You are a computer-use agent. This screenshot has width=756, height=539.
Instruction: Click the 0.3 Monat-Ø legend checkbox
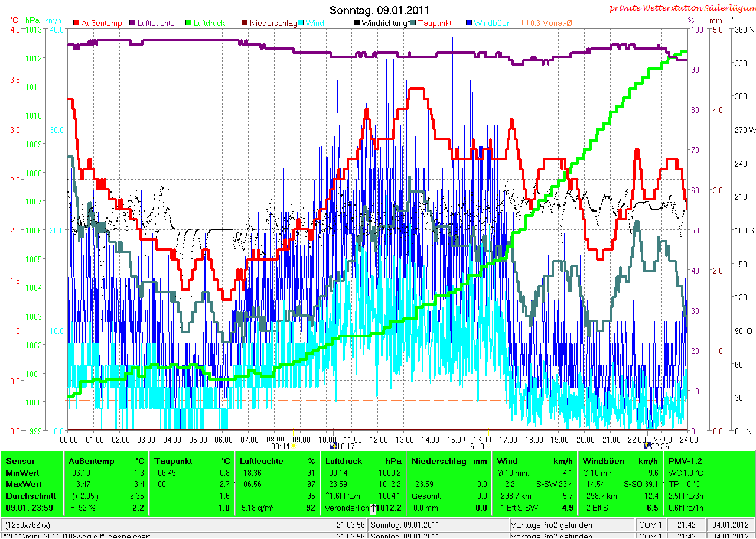(524, 23)
